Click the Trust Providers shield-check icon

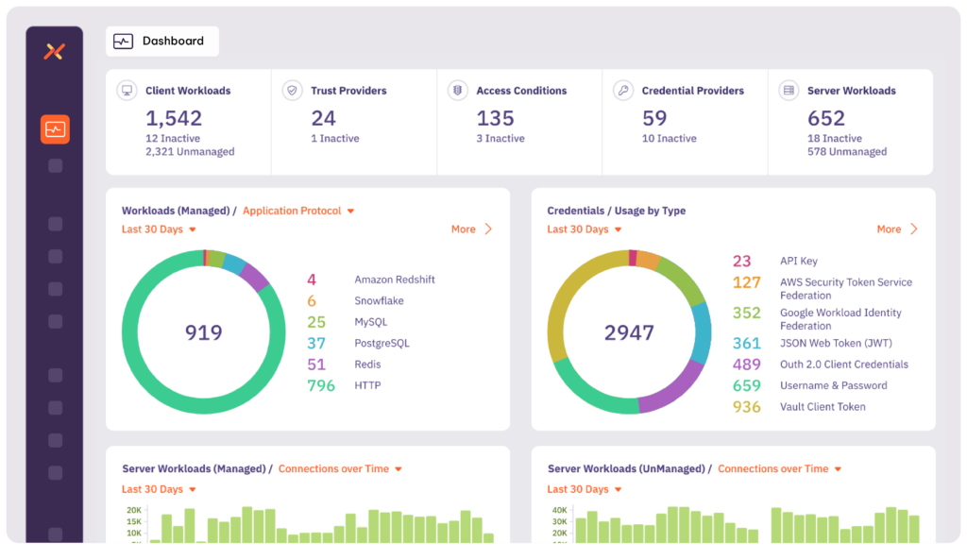pyautogui.click(x=291, y=90)
